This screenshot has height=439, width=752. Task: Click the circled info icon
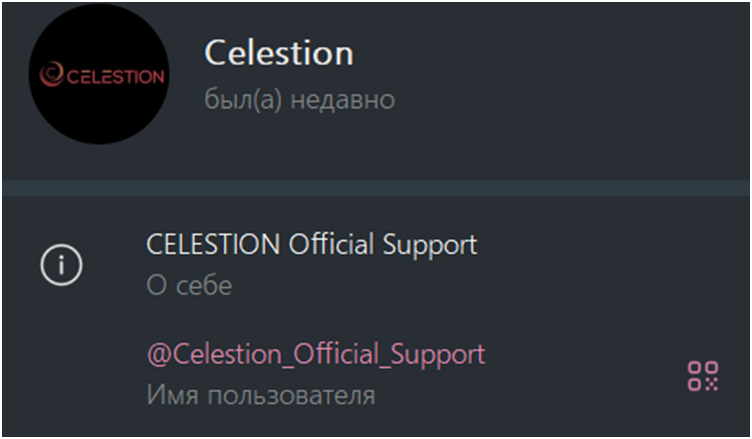click(x=61, y=265)
